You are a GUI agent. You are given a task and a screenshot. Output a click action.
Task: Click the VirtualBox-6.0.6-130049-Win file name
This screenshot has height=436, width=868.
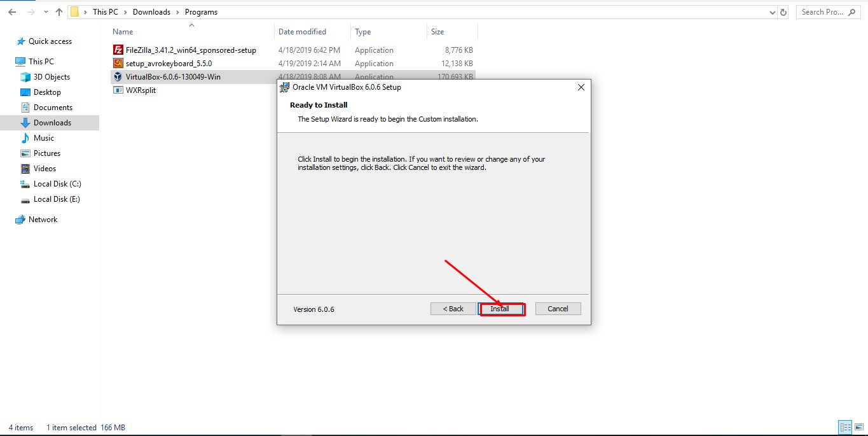click(173, 77)
